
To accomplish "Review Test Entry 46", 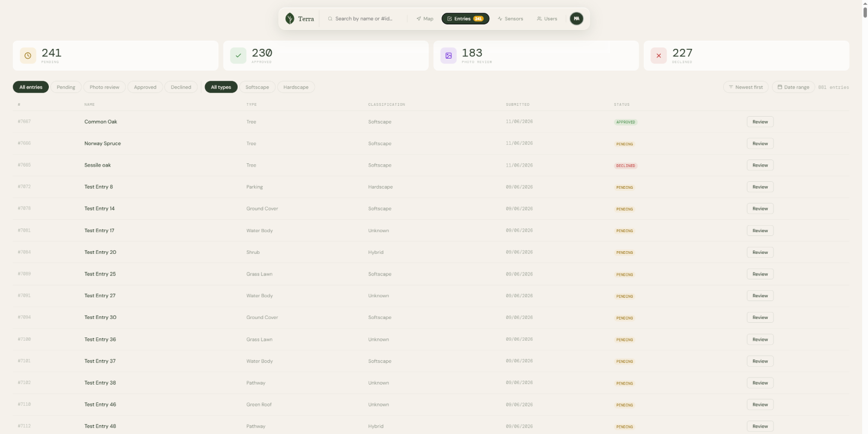I will tap(760, 404).
